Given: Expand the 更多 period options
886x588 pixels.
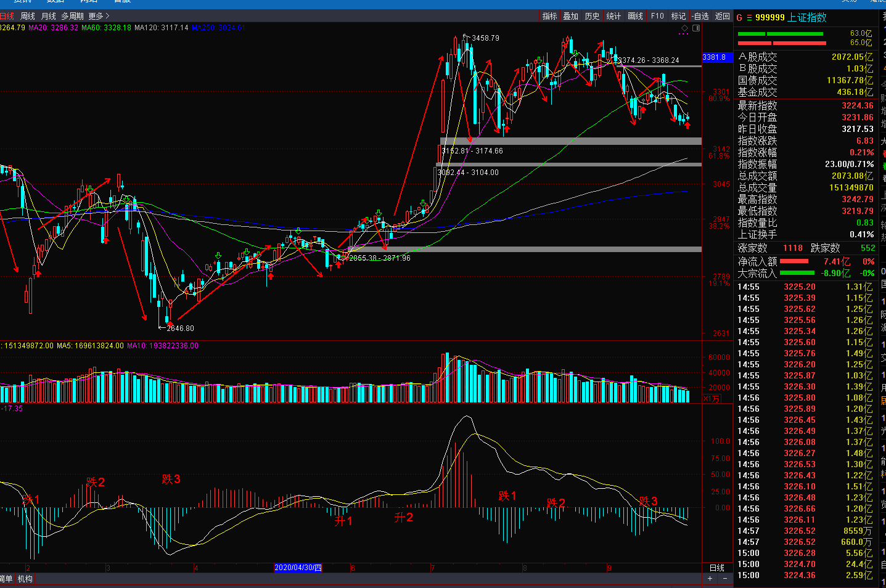Looking at the screenshot, I should pos(99,16).
